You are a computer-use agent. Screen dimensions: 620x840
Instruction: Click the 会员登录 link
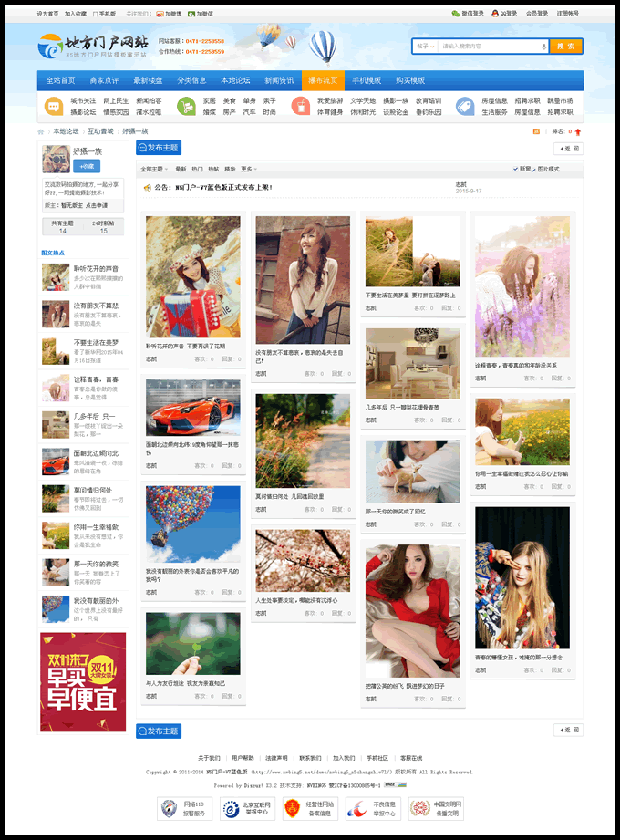point(536,14)
